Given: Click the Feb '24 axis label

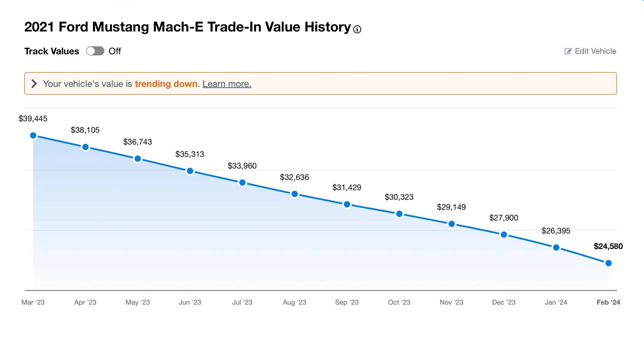Looking at the screenshot, I should (x=608, y=302).
